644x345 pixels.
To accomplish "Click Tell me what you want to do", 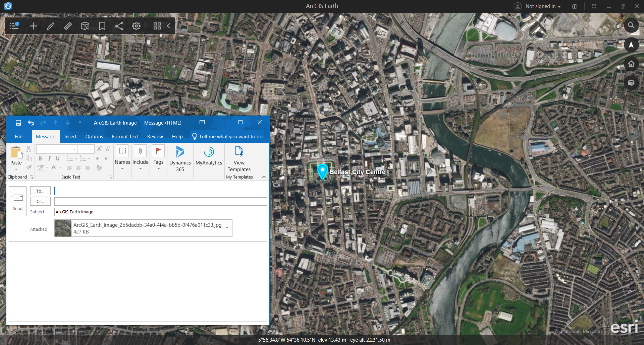I will pyautogui.click(x=227, y=137).
